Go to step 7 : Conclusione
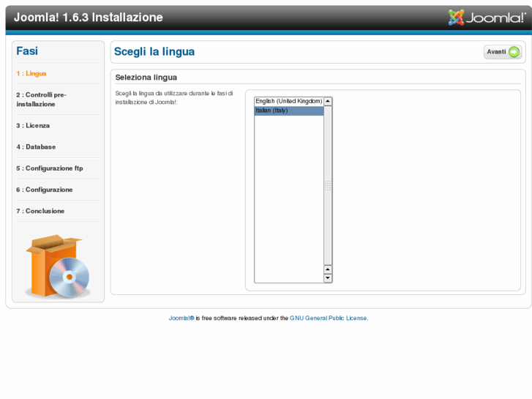Screen dimensions: 532x399 40,212
